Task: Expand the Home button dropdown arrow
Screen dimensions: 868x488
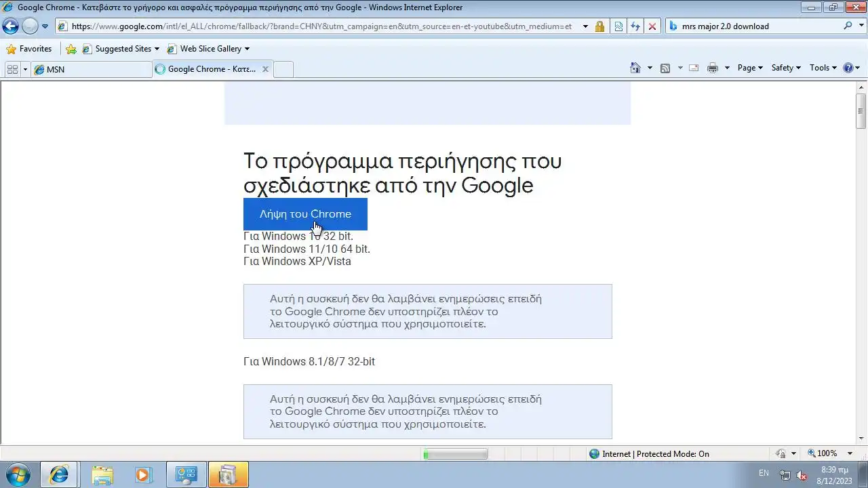Action: click(x=650, y=68)
